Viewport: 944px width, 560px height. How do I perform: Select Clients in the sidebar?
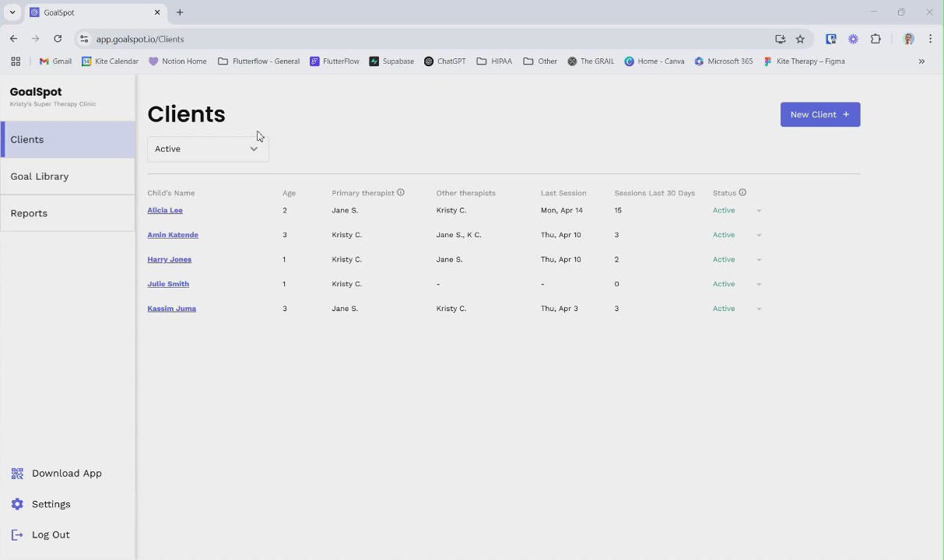(x=68, y=140)
